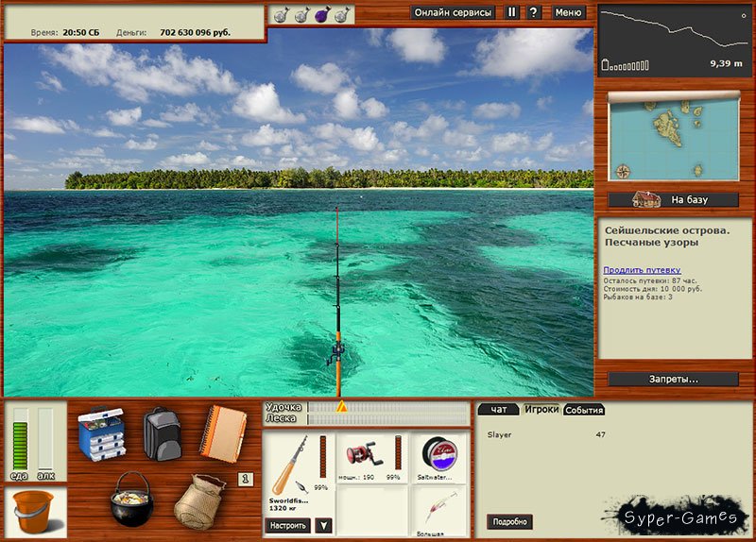
Task: Click the Леска tension bar
Action: [388, 419]
